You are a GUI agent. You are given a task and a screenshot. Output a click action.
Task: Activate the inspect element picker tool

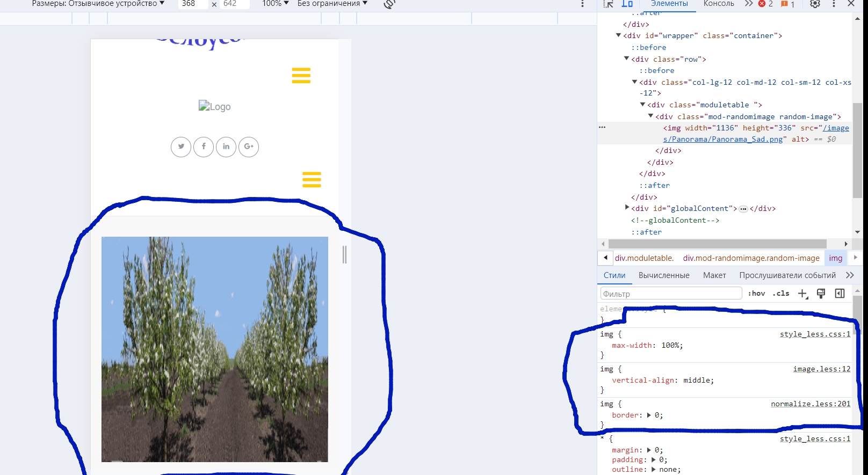(608, 4)
